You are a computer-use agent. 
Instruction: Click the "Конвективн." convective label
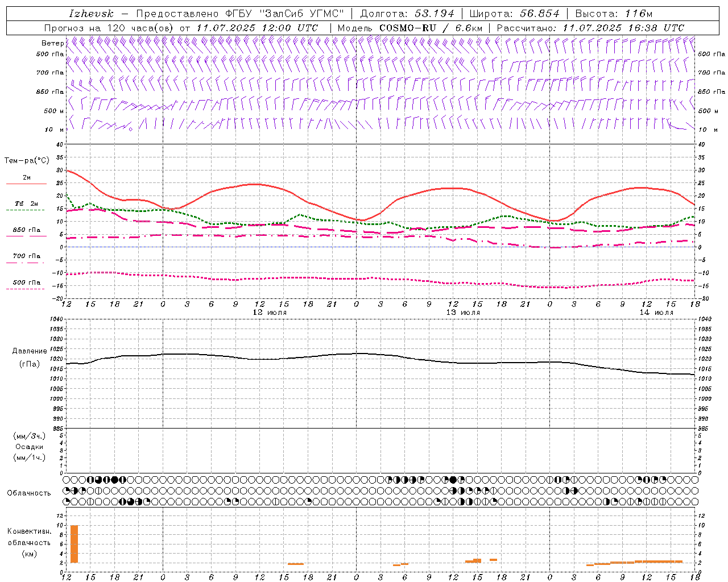[29, 531]
